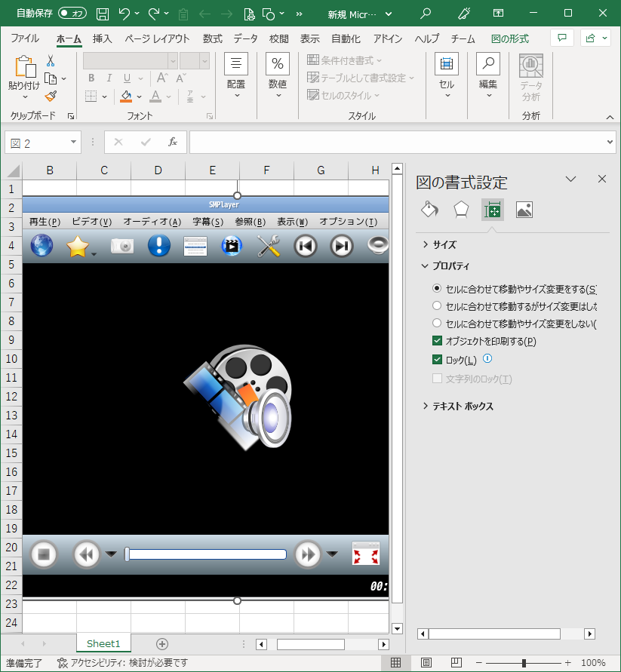Open the title bar Search magnifier

tap(426, 14)
